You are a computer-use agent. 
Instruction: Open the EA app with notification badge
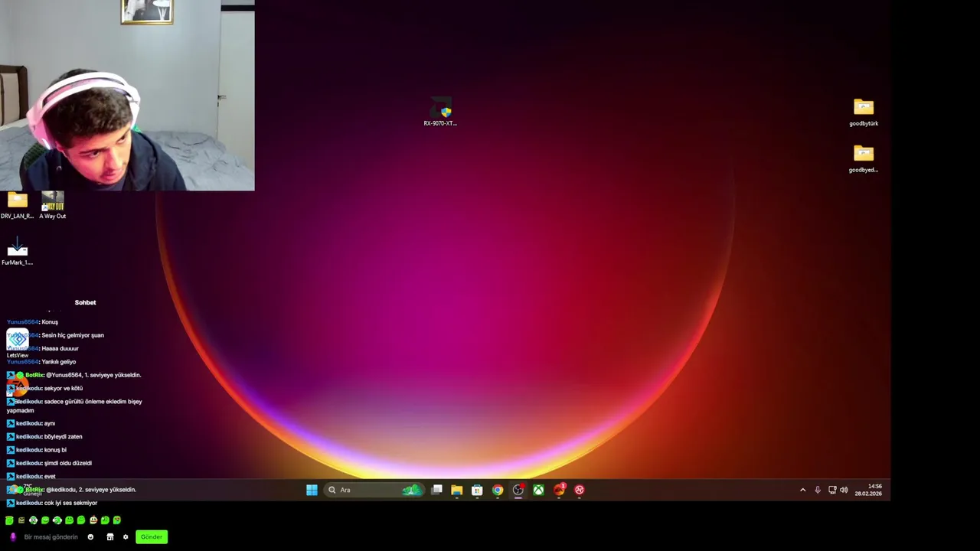click(559, 490)
